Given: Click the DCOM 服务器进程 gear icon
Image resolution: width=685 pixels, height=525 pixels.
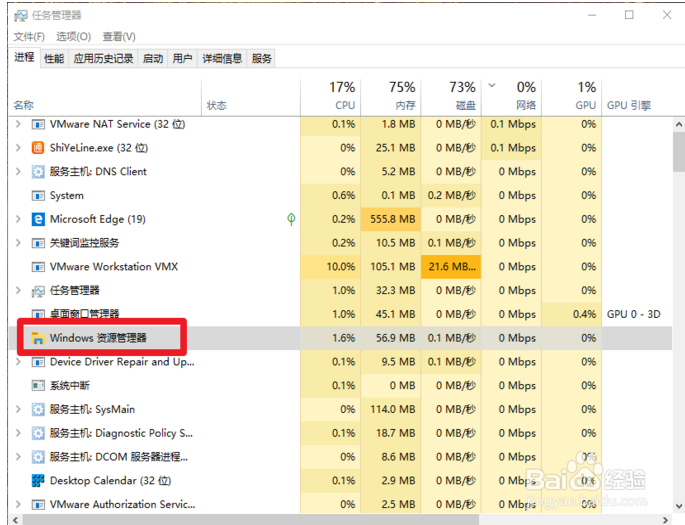Looking at the screenshot, I should coord(38,457).
